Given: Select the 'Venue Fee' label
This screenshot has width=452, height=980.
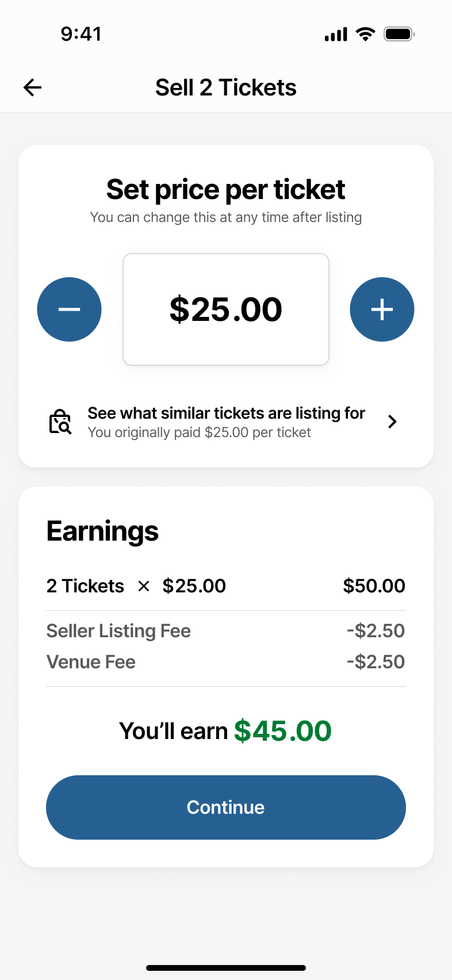Looking at the screenshot, I should [91, 662].
